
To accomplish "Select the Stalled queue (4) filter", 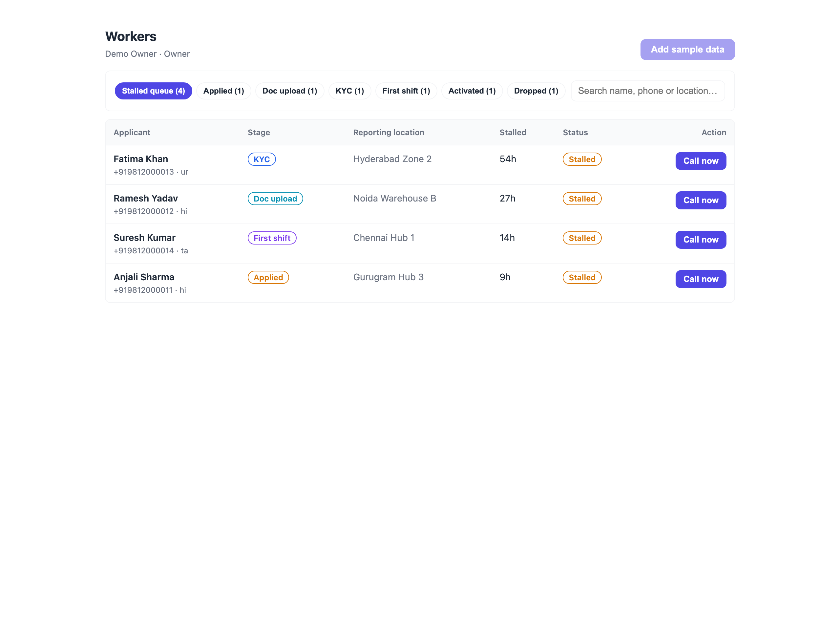I will coord(154,91).
